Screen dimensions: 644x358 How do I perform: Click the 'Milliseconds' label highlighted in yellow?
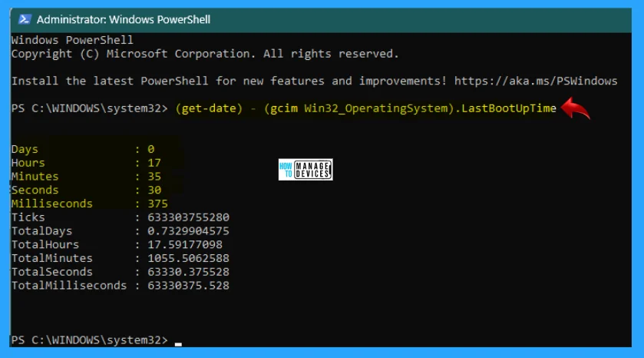click(x=51, y=204)
